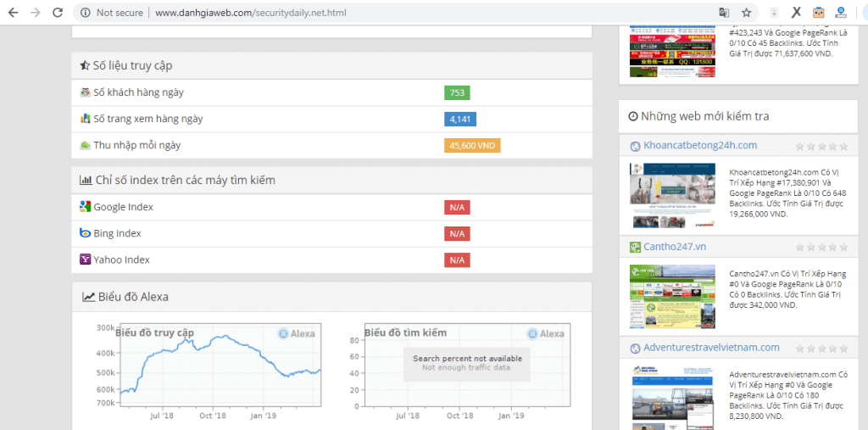This screenshot has height=430, width=868.
Task: Click the 45,600 VND income badge
Action: (472, 145)
